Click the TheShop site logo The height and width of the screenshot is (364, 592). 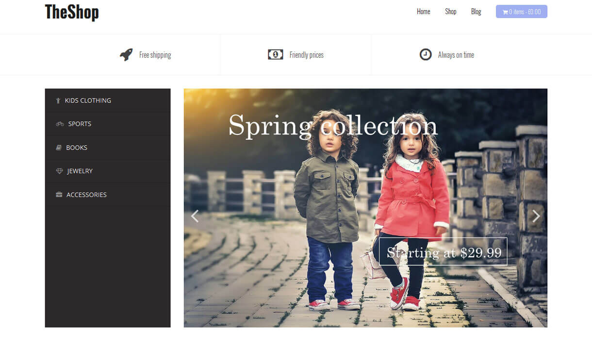pyautogui.click(x=72, y=12)
